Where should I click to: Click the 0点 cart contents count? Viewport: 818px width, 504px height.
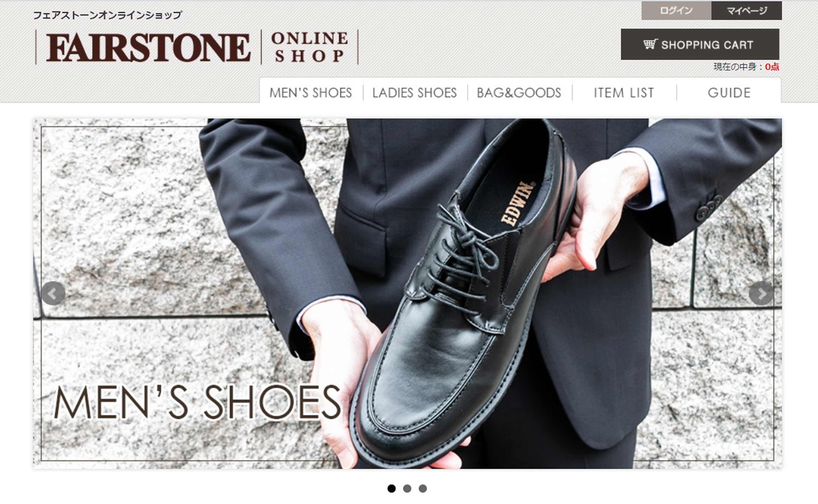(772, 67)
